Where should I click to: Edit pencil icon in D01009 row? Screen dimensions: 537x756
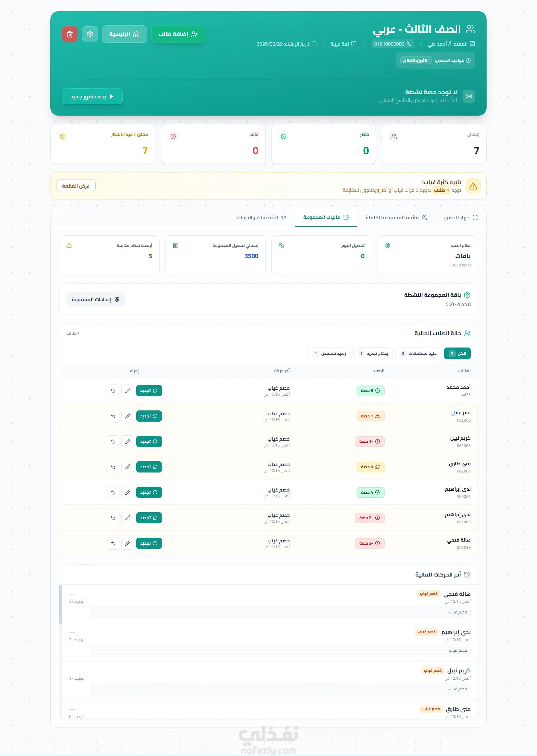[x=128, y=518]
